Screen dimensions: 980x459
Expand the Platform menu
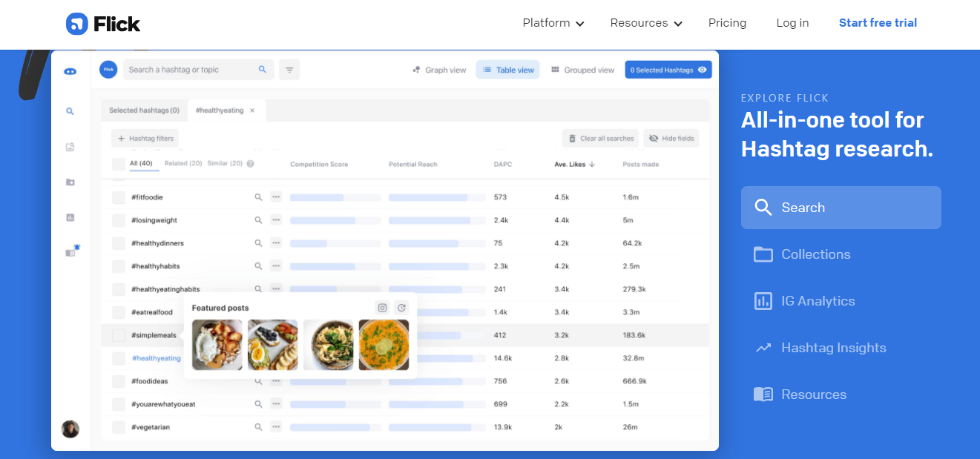553,23
